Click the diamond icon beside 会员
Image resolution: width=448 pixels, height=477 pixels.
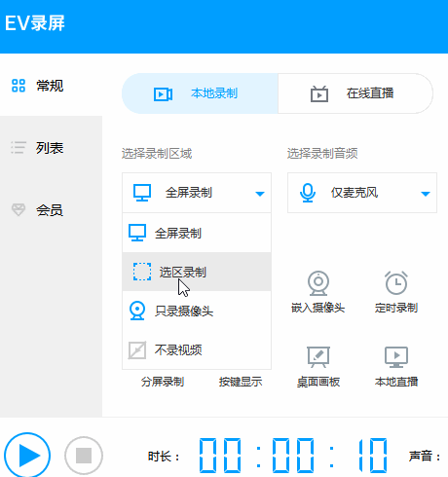pos(19,210)
